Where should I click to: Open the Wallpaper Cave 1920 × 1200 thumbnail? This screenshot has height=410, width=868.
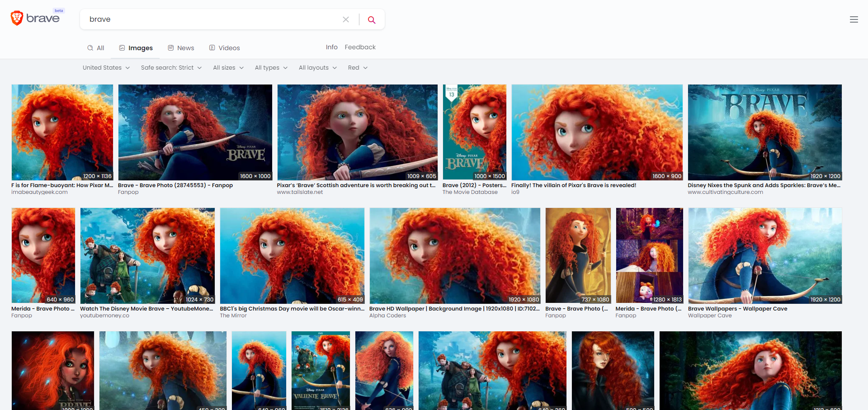765,255
